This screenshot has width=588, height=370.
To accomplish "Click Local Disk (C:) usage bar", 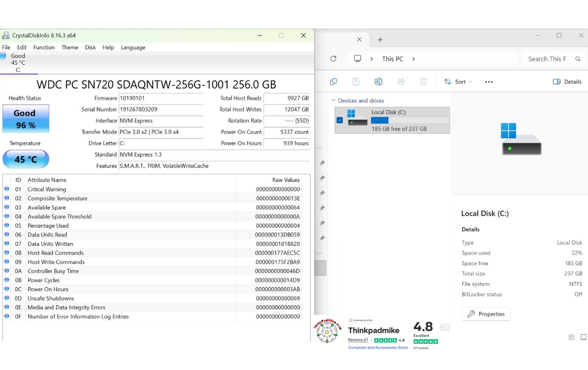I will (x=410, y=120).
